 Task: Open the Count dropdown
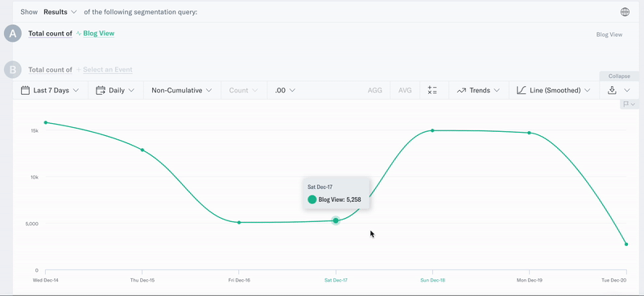[244, 90]
